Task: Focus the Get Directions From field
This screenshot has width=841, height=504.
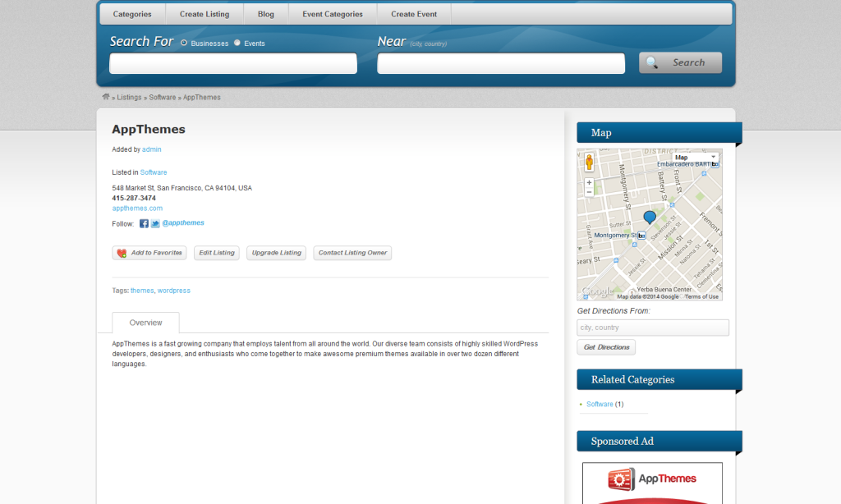Action: pos(653,328)
